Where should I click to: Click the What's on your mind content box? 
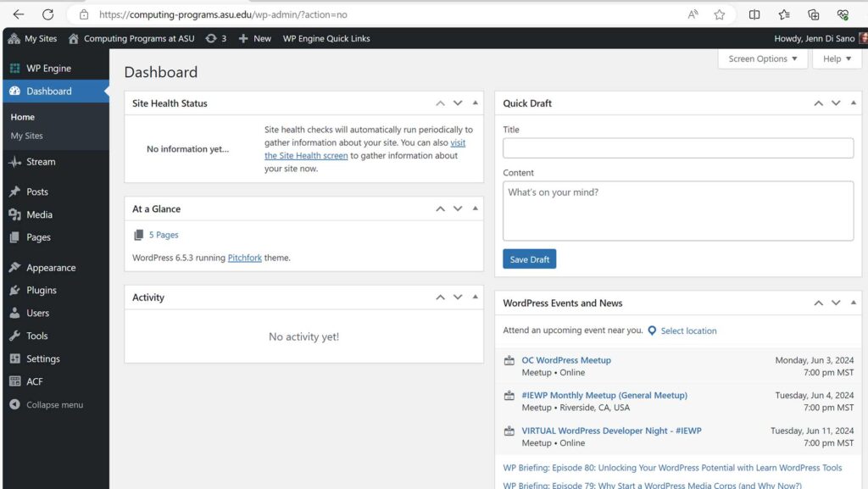click(x=678, y=211)
